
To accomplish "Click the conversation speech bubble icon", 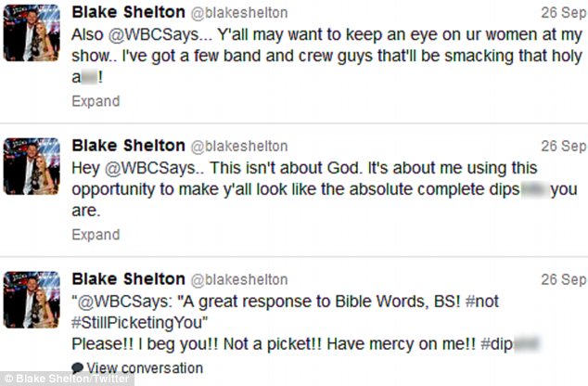I will point(77,368).
